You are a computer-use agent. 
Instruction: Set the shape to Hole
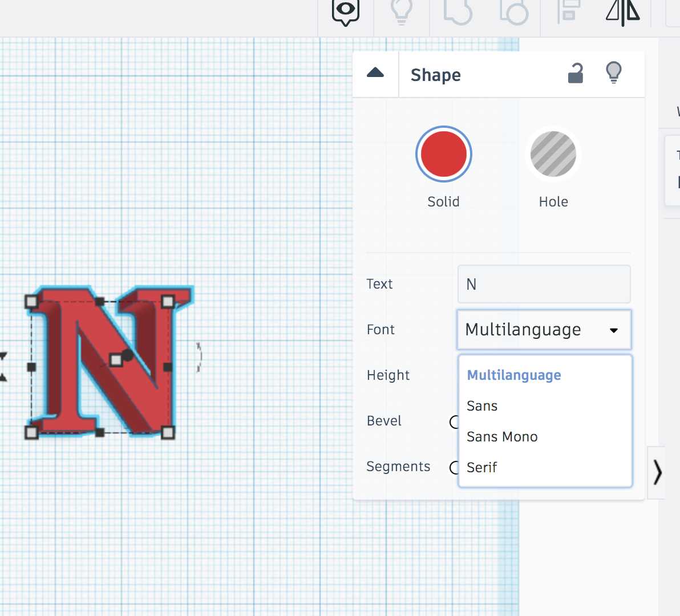[x=553, y=154]
